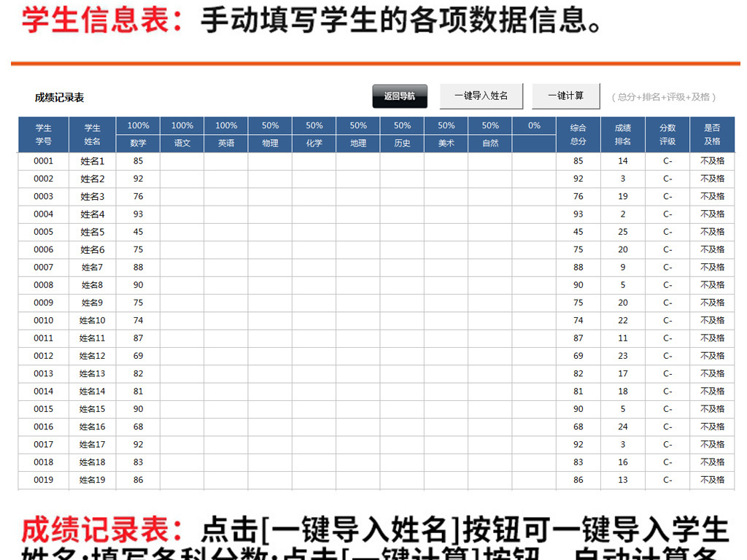Click the rank cell for 姓名17

coord(622,444)
